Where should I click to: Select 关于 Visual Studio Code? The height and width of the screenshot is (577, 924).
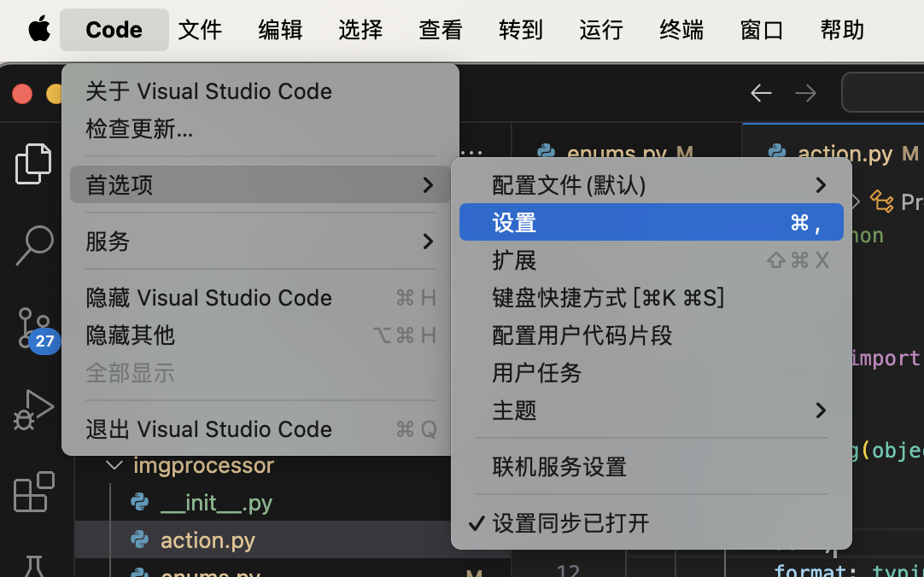(x=260, y=91)
